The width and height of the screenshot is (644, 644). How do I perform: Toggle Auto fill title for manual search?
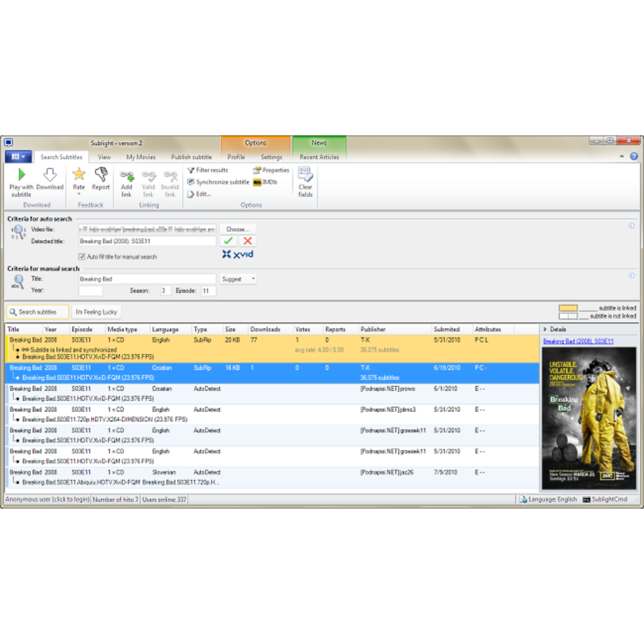(x=82, y=257)
